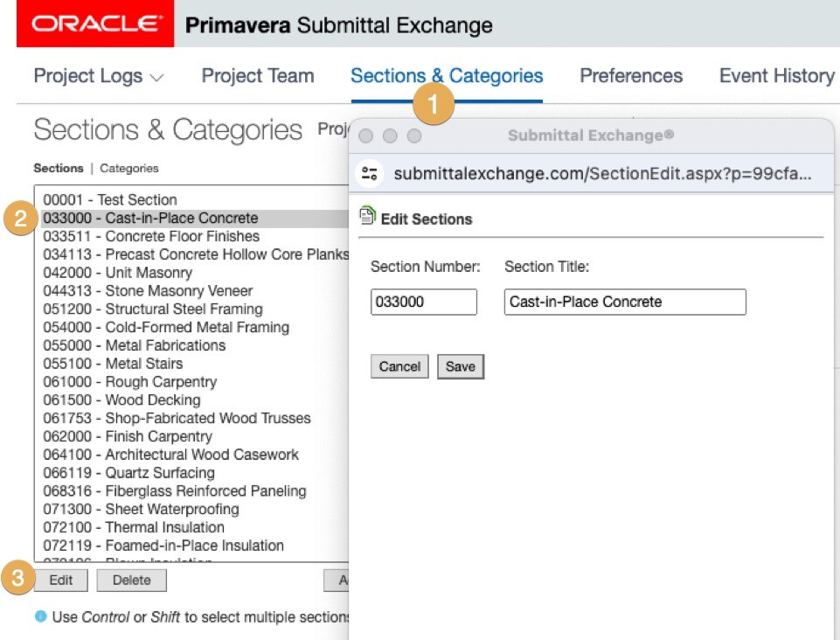Image resolution: width=840 pixels, height=640 pixels.
Task: Select 042000 - Unit Masonry in the list
Action: pos(118,273)
